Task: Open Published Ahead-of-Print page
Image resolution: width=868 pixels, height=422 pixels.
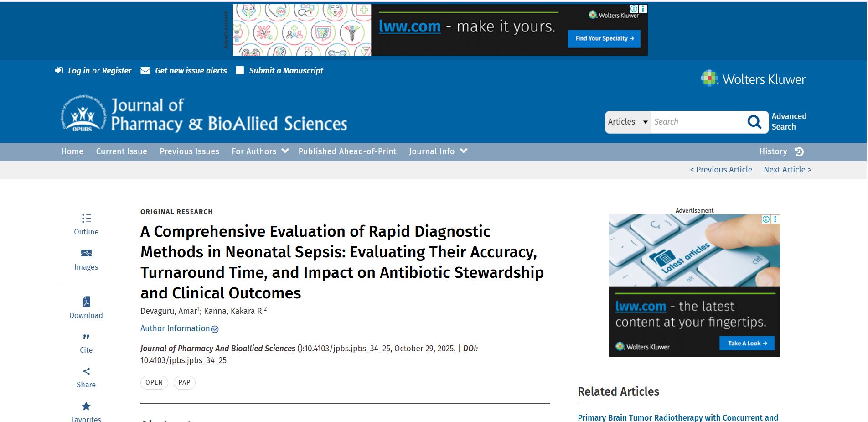Action: [x=347, y=151]
